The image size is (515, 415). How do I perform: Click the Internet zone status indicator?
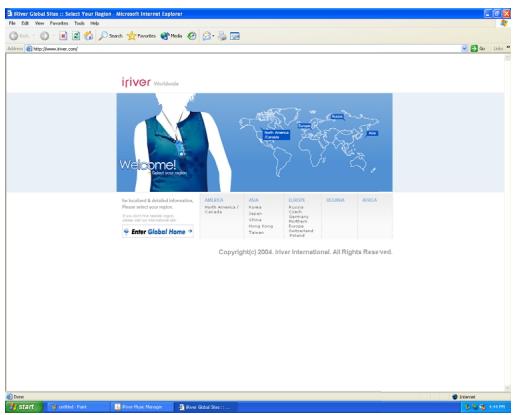click(464, 397)
